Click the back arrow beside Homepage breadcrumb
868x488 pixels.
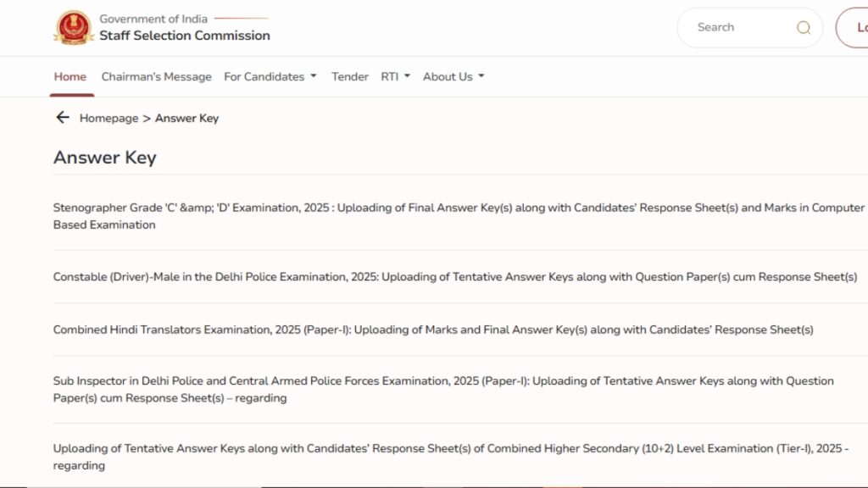[62, 118]
